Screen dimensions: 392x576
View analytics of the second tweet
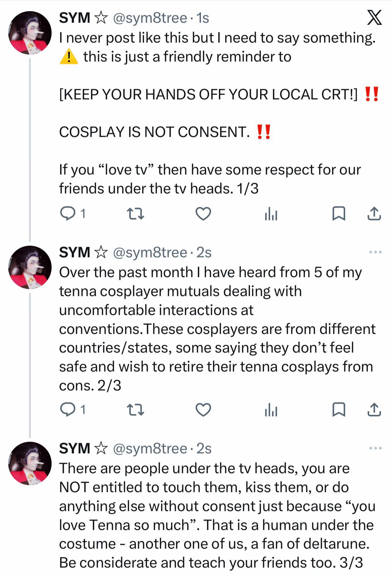(271, 410)
